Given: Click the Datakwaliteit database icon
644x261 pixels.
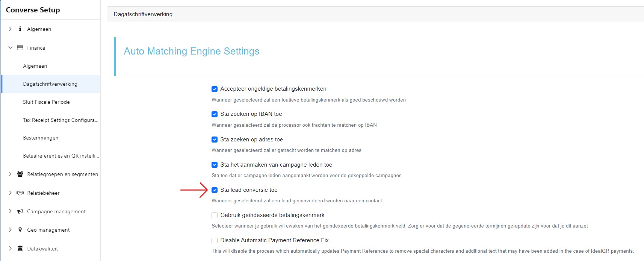Looking at the screenshot, I should [20, 249].
